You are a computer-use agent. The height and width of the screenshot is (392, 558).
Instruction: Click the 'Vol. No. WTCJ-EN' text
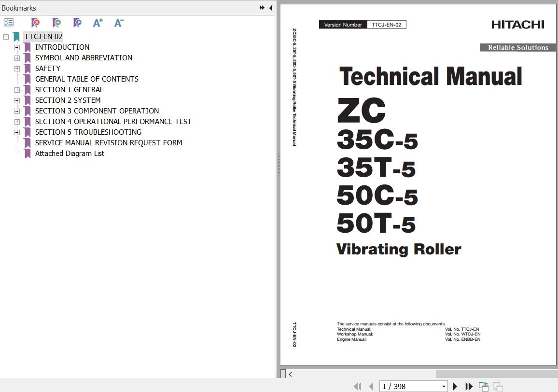click(x=462, y=335)
